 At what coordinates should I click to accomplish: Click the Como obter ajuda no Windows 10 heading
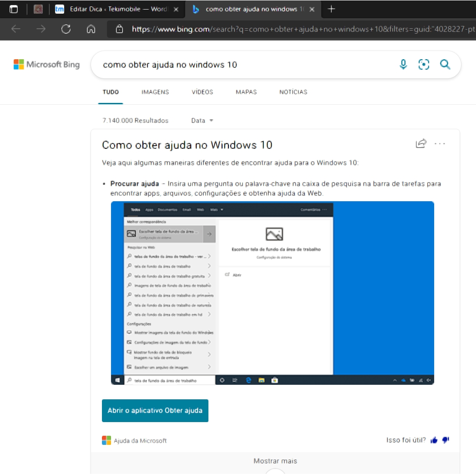(187, 145)
